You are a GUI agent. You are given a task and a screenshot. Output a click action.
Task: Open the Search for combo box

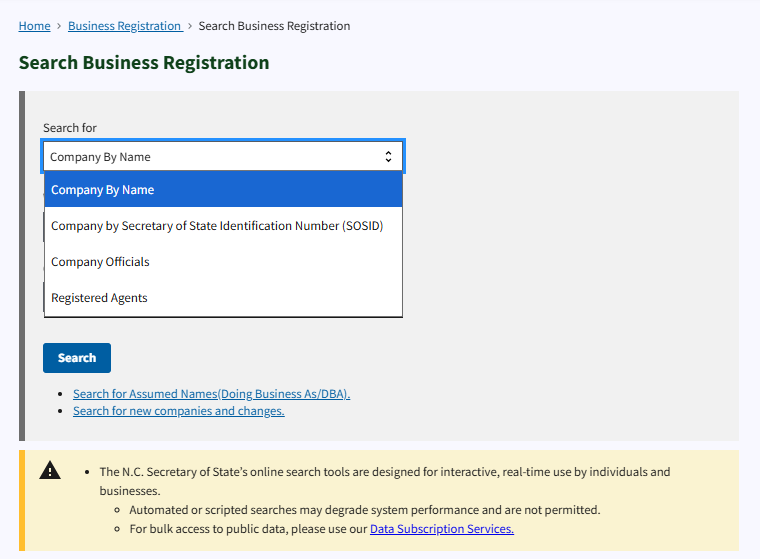(222, 157)
